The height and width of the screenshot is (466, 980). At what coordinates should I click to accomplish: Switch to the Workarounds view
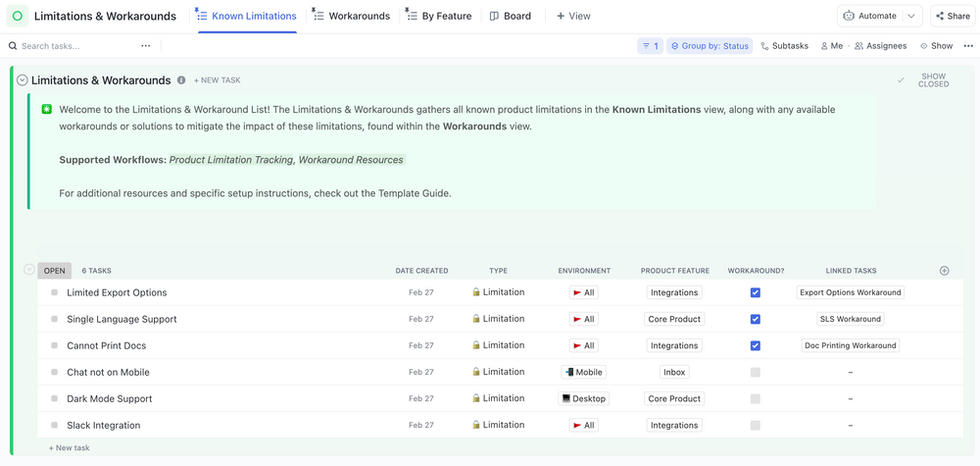[351, 17]
